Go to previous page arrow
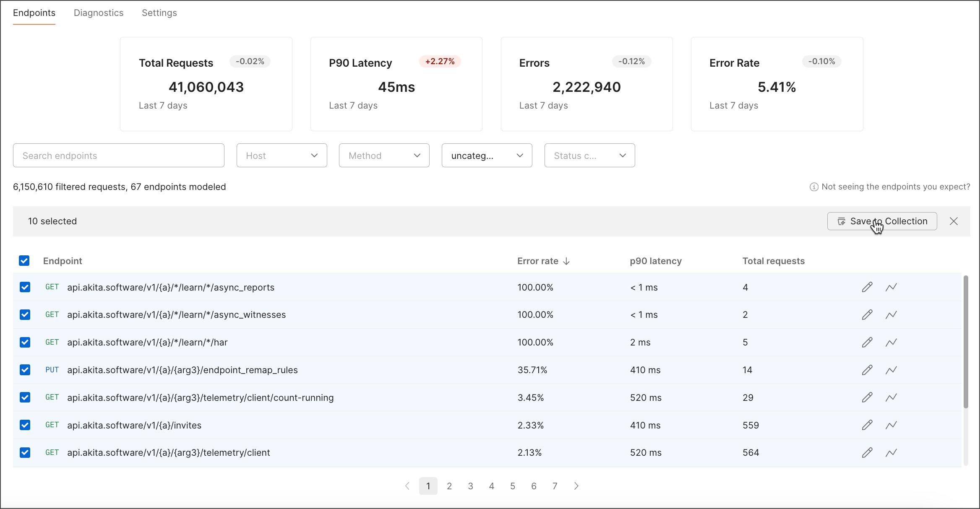Screen dimensions: 980x509 407,486
